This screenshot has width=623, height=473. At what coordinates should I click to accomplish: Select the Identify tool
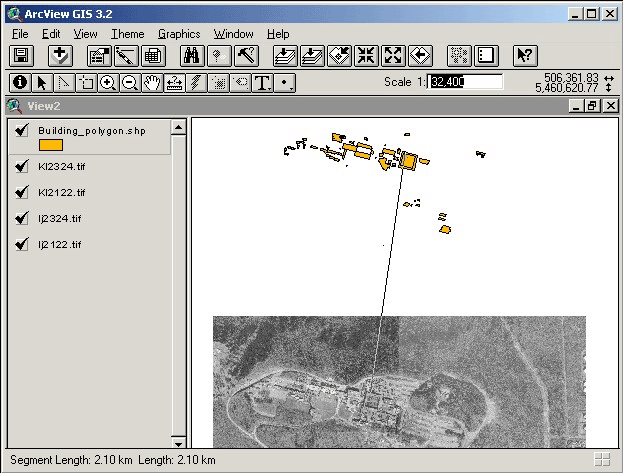tap(19, 83)
